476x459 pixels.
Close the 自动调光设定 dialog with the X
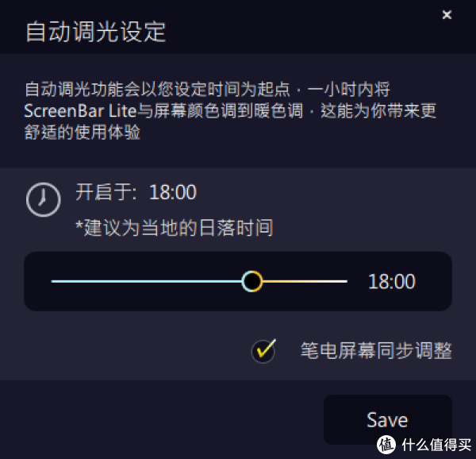coord(447,14)
